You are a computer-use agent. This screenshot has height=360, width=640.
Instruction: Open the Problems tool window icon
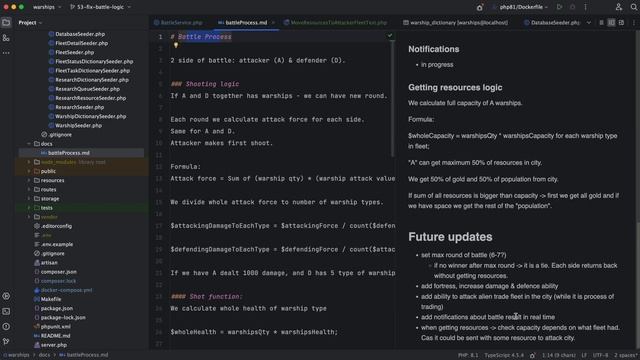[x=6, y=327]
